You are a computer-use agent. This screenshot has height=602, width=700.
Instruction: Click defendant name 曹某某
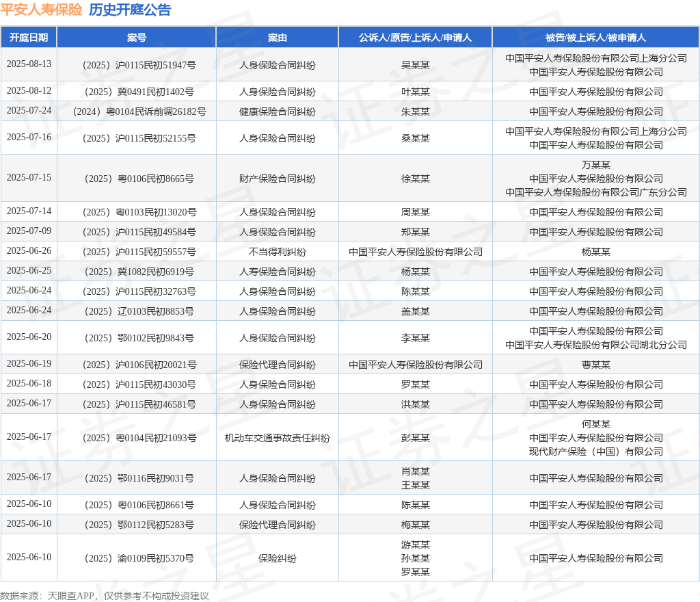point(595,365)
